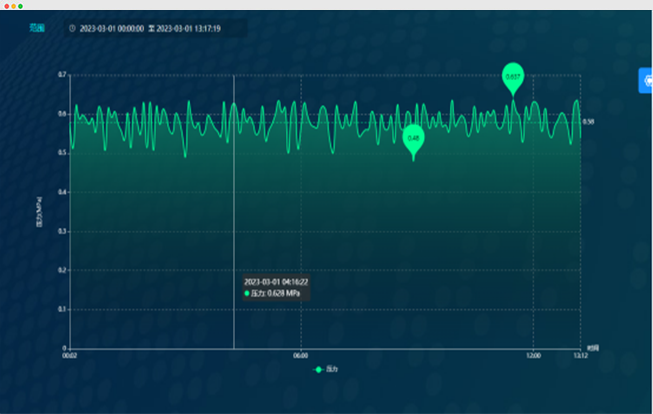Click the clock icon in the date range
Image resolution: width=653 pixels, height=414 pixels.
[71, 28]
